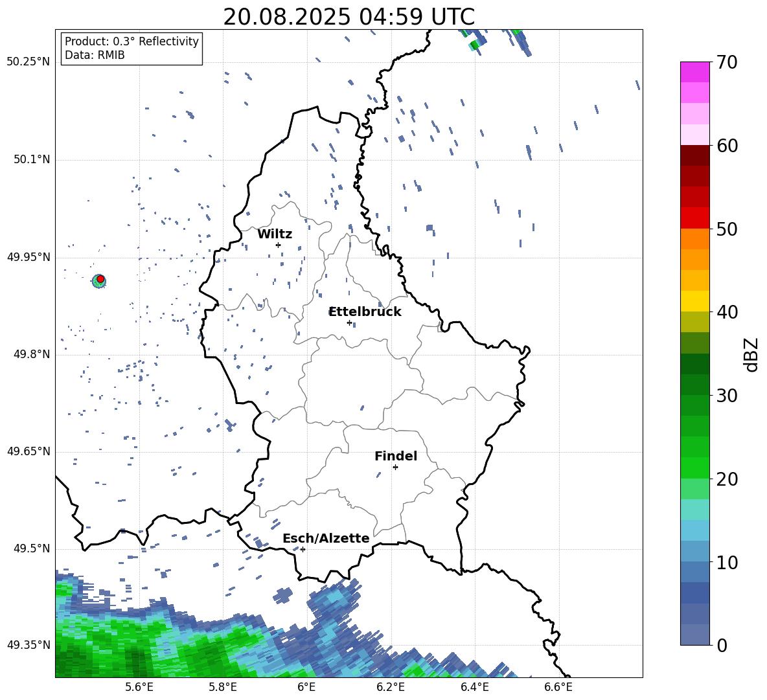Click the red radar station marker dot
The width and height of the screenshot is (767, 700).
point(100,279)
